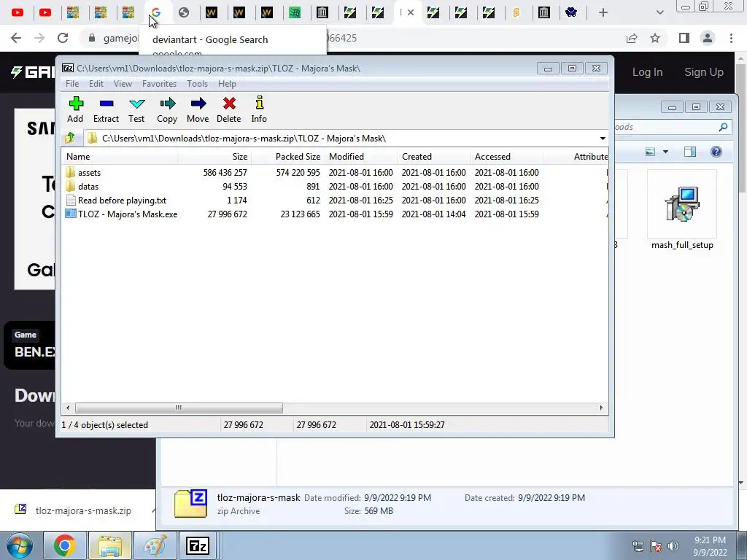Viewport: 747px width, 560px height.
Task: Sort by Created column header
Action: [x=433, y=157]
